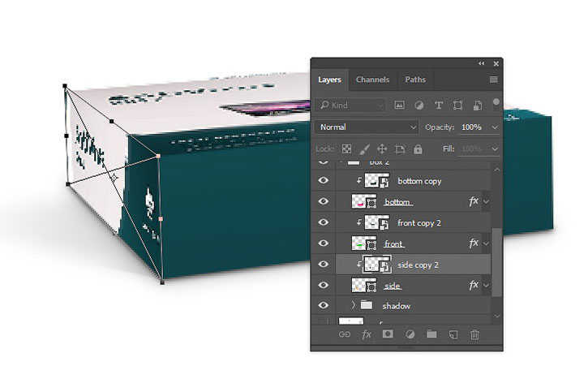Viewport: 588px width, 379px height.
Task: Expand effects on front layer
Action: (x=487, y=244)
